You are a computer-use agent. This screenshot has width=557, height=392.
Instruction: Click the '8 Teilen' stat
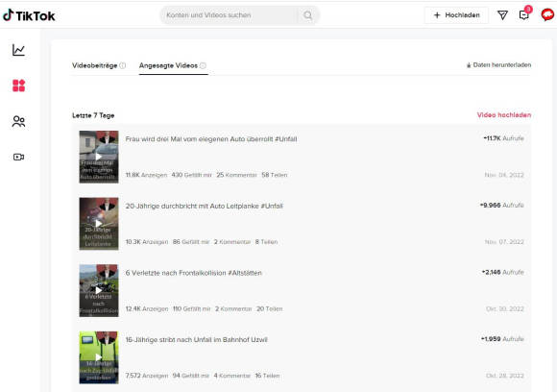(x=266, y=242)
